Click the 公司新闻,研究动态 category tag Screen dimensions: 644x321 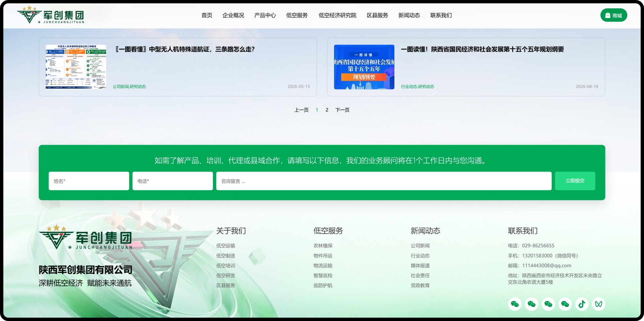coord(129,86)
